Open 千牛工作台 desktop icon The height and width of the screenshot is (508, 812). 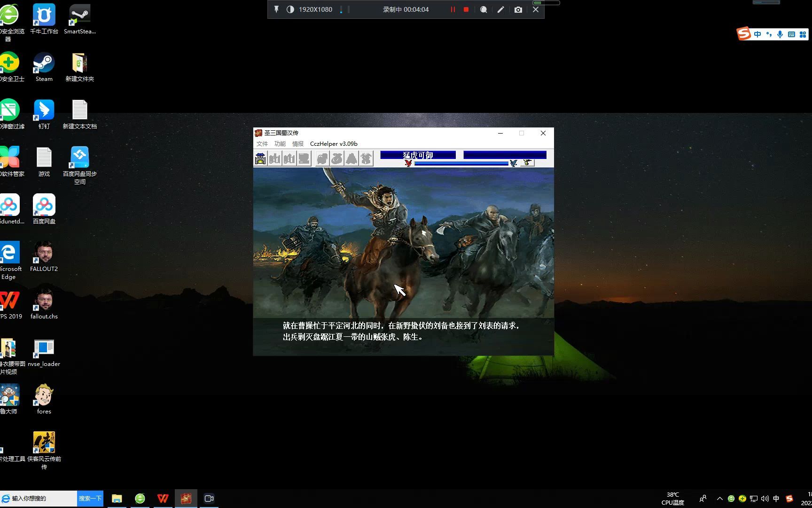(44, 19)
